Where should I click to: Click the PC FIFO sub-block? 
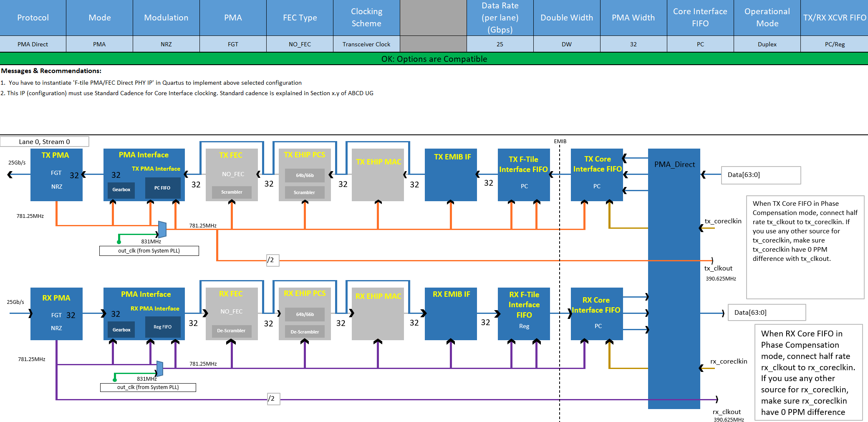(162, 188)
